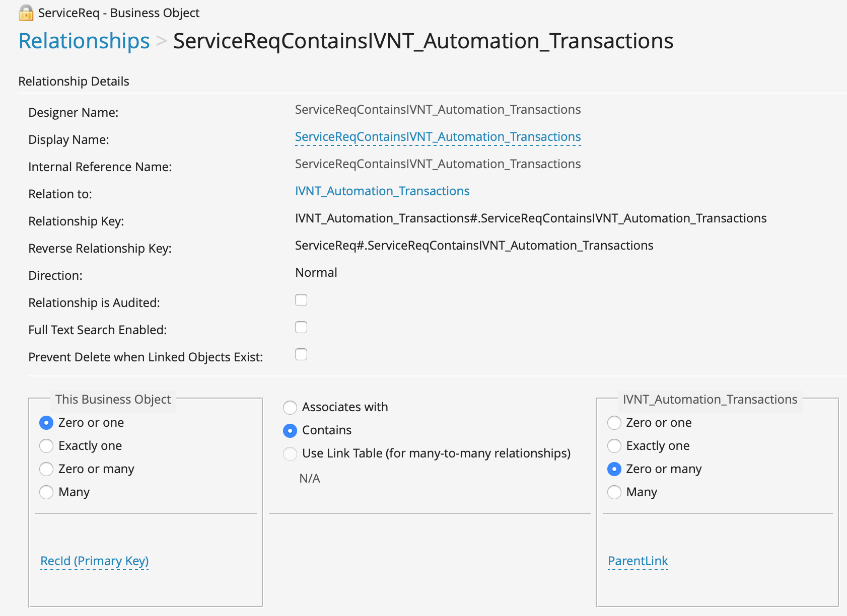Check Prevent Delete when Linked Objects Exist

click(x=301, y=355)
